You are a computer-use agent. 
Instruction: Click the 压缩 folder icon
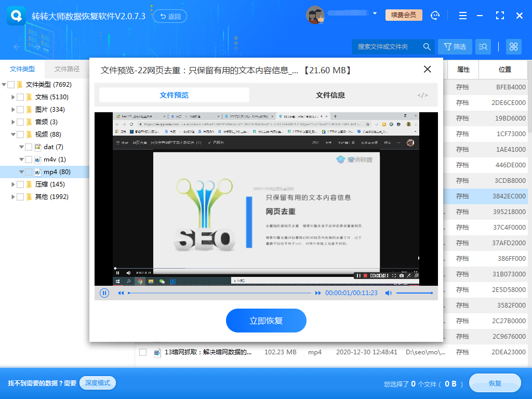click(x=29, y=184)
